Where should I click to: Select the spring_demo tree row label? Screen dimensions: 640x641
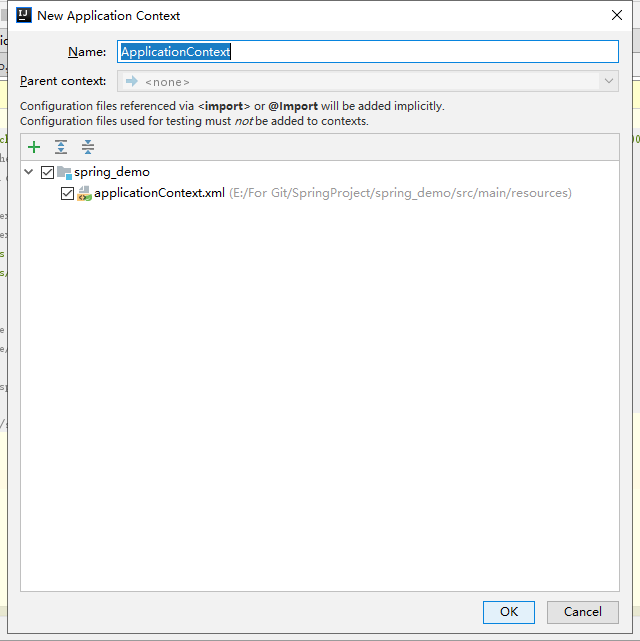112,172
